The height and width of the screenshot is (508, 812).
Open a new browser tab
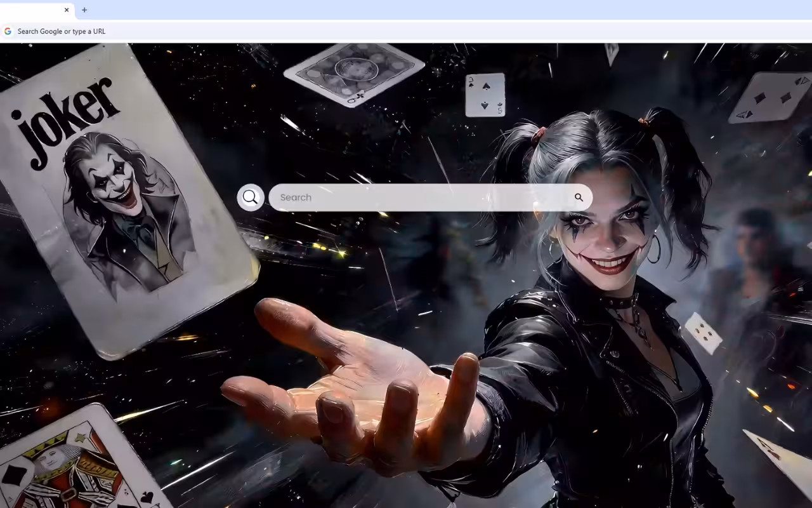(x=84, y=10)
